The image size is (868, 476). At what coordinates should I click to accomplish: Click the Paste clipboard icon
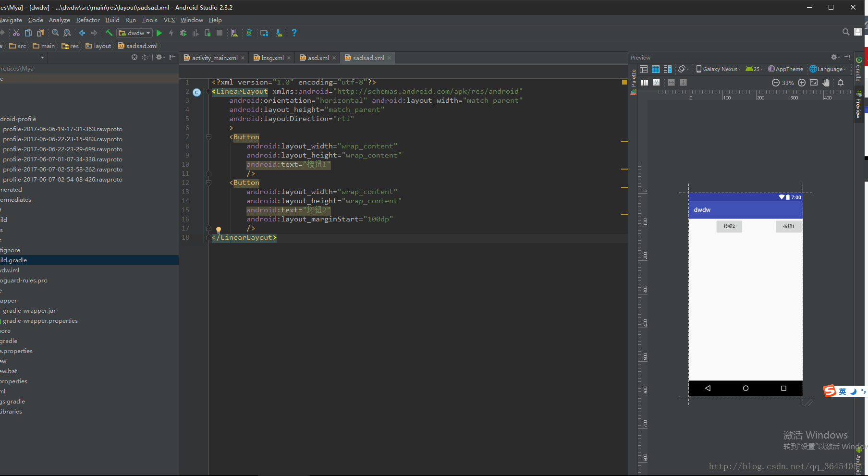point(40,33)
